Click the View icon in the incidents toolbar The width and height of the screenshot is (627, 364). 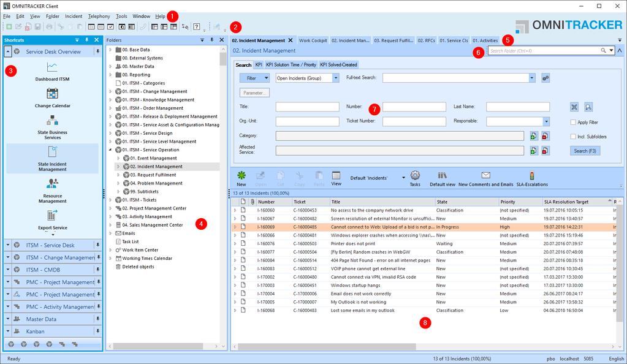pos(336,178)
